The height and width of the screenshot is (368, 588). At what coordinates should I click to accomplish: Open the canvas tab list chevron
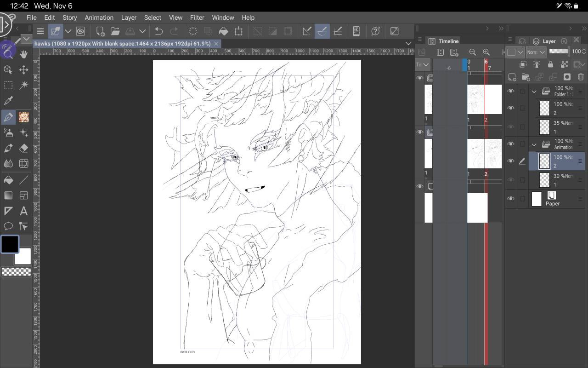(408, 44)
